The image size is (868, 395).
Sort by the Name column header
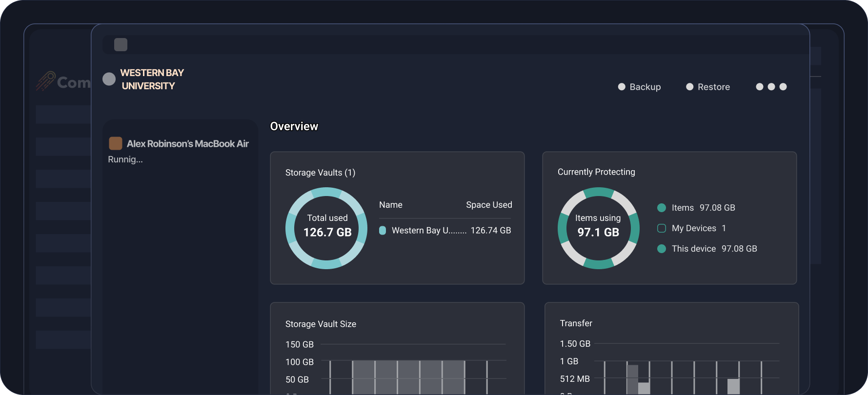pyautogui.click(x=390, y=205)
